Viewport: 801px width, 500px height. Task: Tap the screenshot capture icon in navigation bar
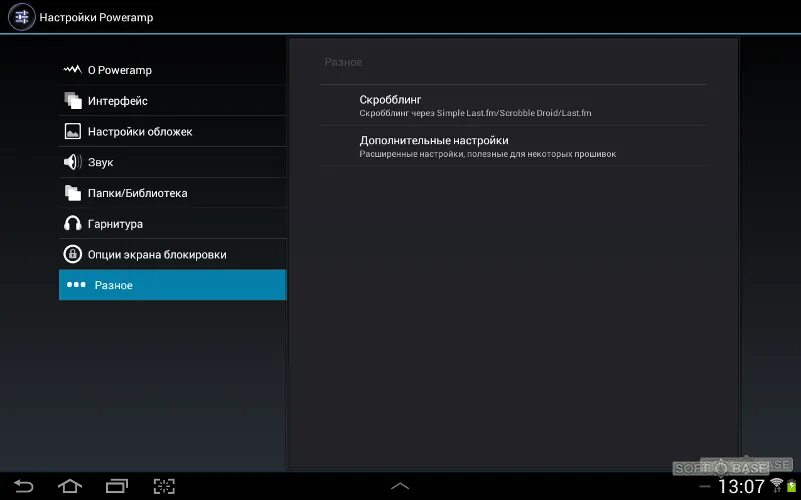tap(164, 486)
